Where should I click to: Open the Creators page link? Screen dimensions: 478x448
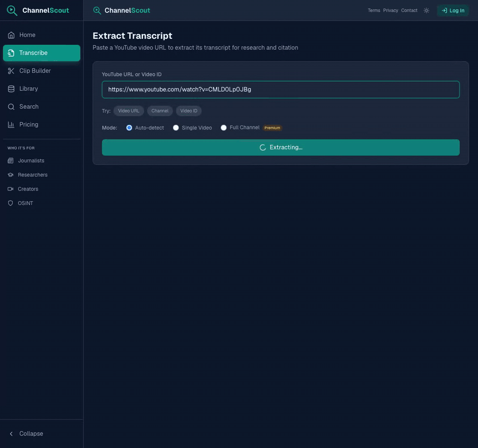coord(42,189)
